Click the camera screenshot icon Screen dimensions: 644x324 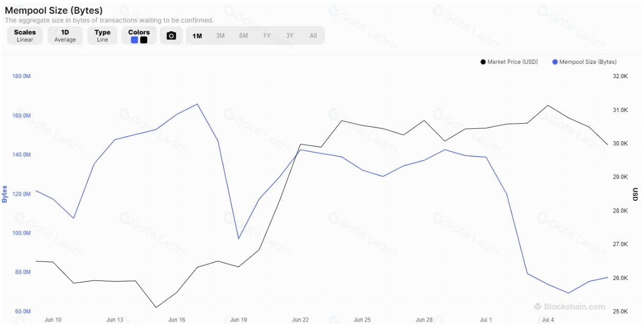(172, 36)
